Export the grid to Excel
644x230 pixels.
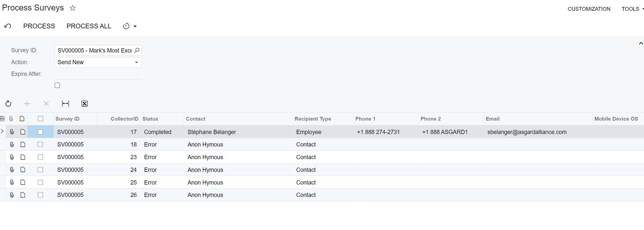coord(84,104)
